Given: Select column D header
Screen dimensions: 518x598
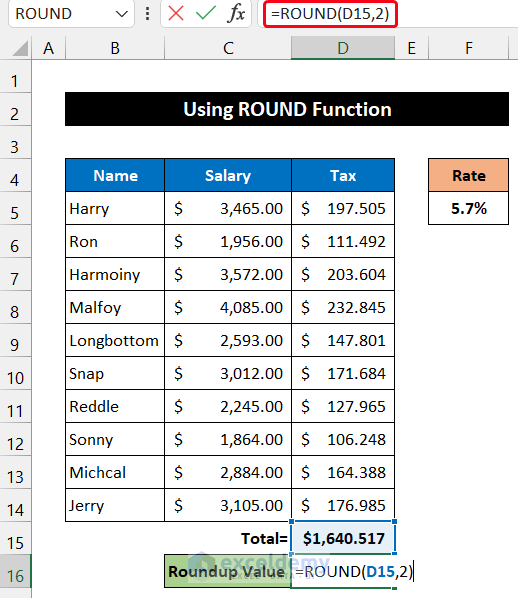Looking at the screenshot, I should 343,48.
